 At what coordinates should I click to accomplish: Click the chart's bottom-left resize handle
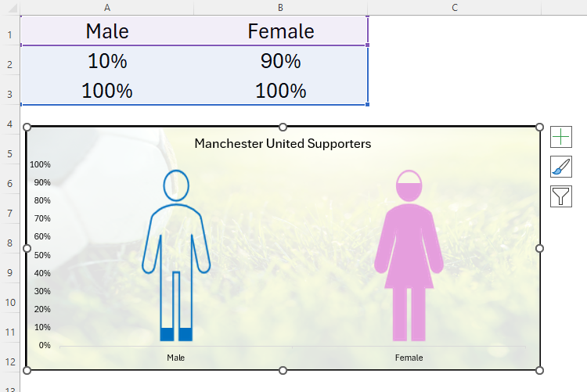tap(27, 370)
